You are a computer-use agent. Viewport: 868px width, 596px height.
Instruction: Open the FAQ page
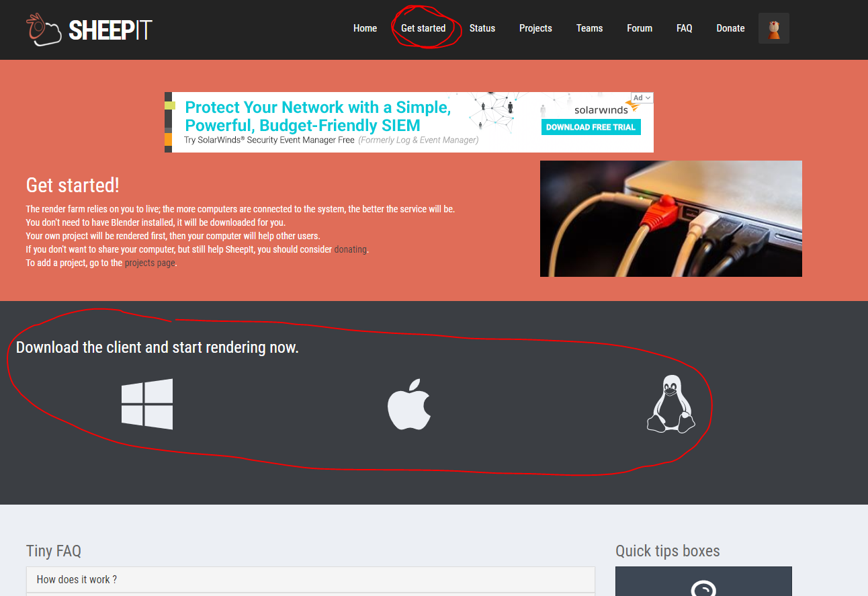[684, 28]
